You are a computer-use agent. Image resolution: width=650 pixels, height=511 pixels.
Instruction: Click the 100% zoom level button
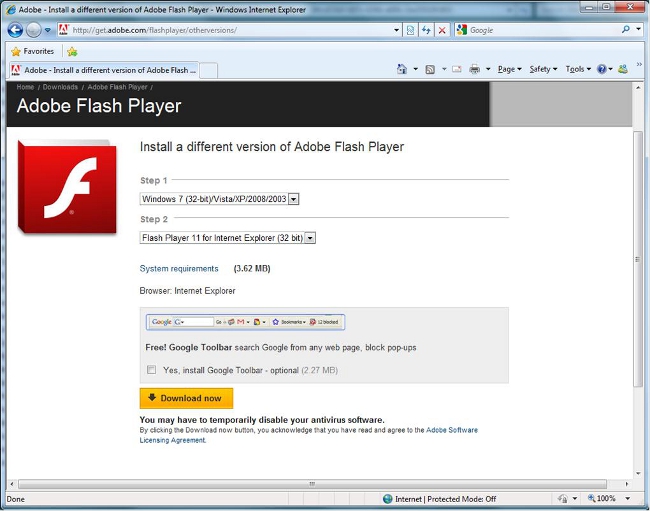[x=601, y=498]
